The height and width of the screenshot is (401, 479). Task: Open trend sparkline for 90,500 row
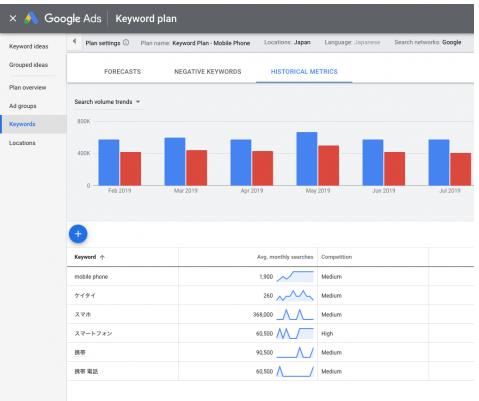click(295, 352)
